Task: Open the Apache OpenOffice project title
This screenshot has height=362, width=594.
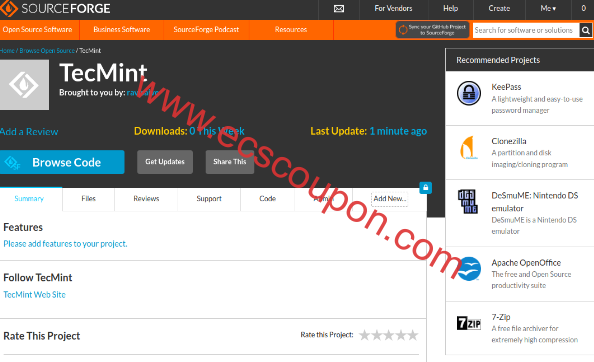Action: (526, 262)
